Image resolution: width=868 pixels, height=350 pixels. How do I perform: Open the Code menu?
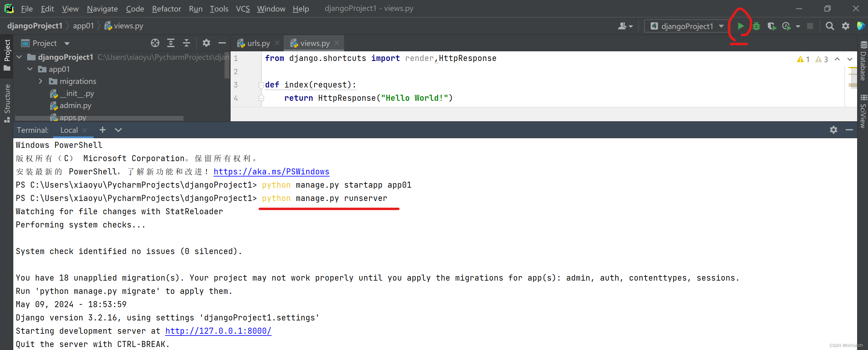point(135,9)
